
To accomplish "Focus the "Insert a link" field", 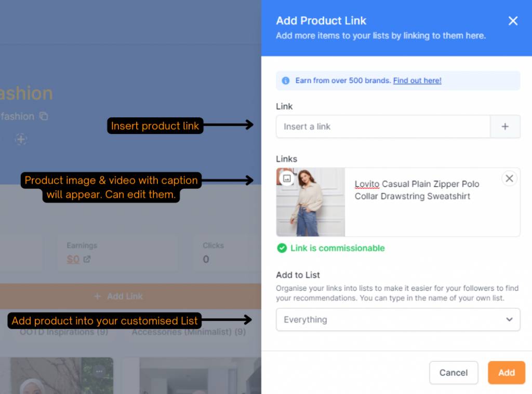I will point(383,127).
